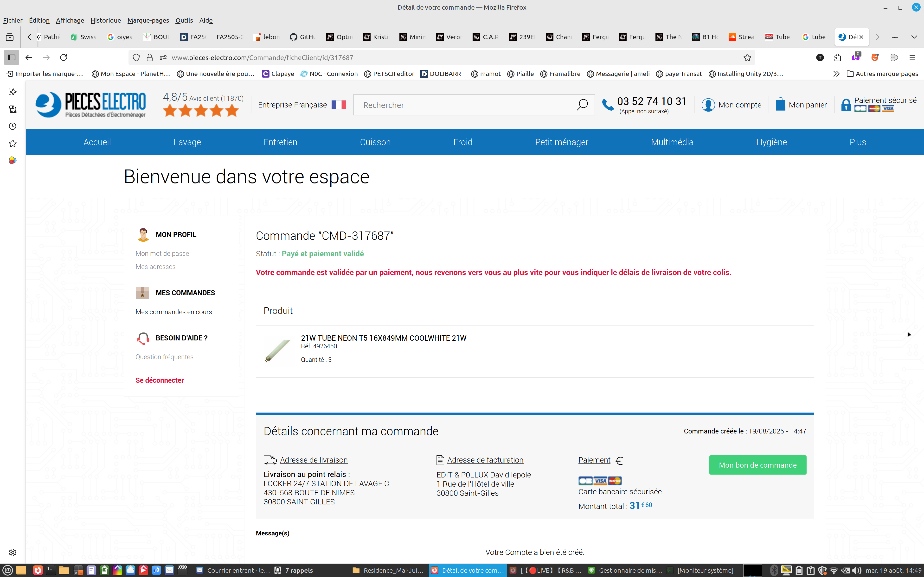Screen dimensions: 924x577
Task: Bookmark page with star icon in address bar
Action: click(x=747, y=58)
